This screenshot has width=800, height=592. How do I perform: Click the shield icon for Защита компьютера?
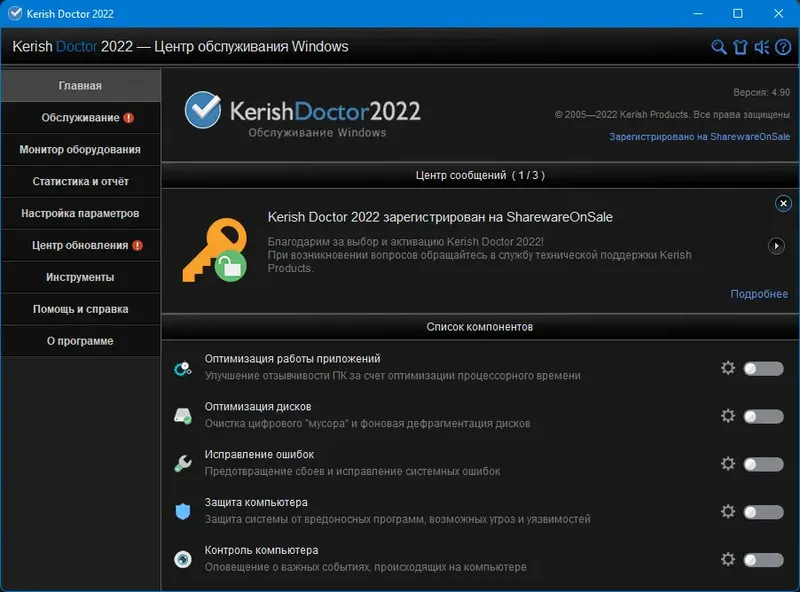[x=182, y=511]
